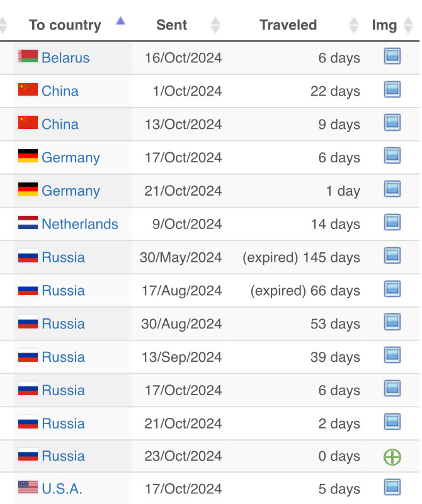
Task: Click image icon for Russia 53 days row
Action: click(392, 323)
